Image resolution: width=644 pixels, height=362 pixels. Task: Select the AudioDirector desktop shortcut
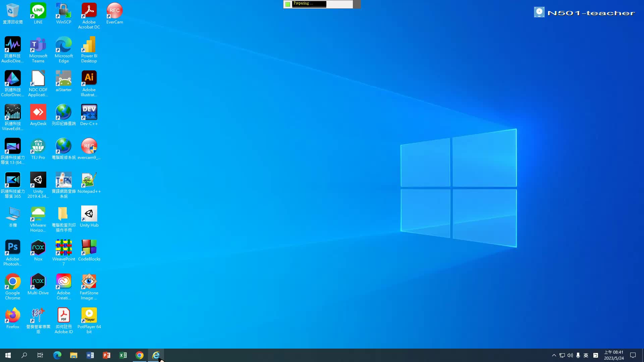13,50
